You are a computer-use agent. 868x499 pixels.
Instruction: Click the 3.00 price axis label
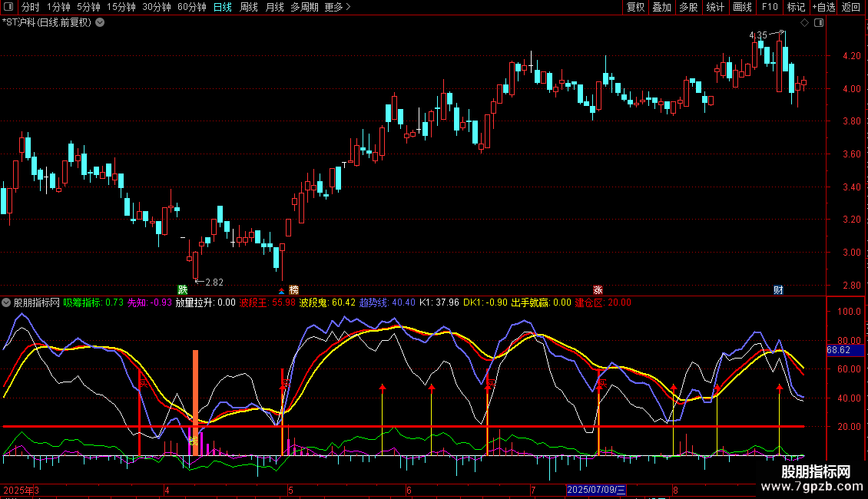851,253
